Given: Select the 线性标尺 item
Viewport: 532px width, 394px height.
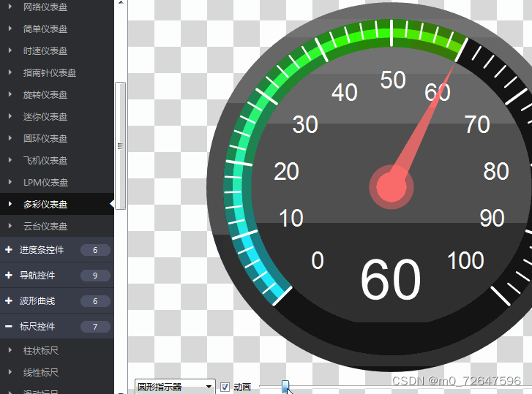Looking at the screenshot, I should click(x=57, y=372).
